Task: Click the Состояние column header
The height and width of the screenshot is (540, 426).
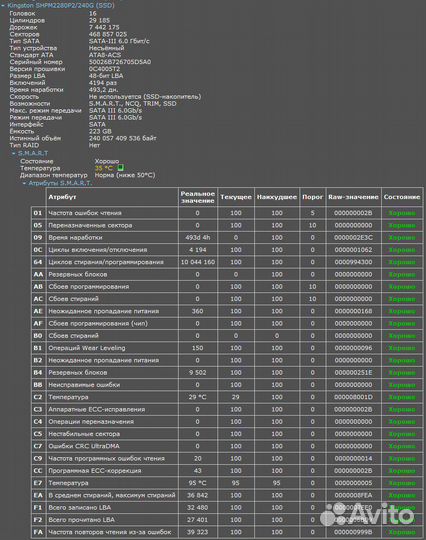Action: click(x=402, y=197)
